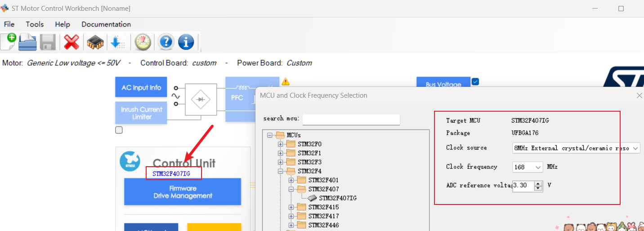This screenshot has height=231, width=644.
Task: Click the red X delete toolbar icon
Action: [72, 42]
